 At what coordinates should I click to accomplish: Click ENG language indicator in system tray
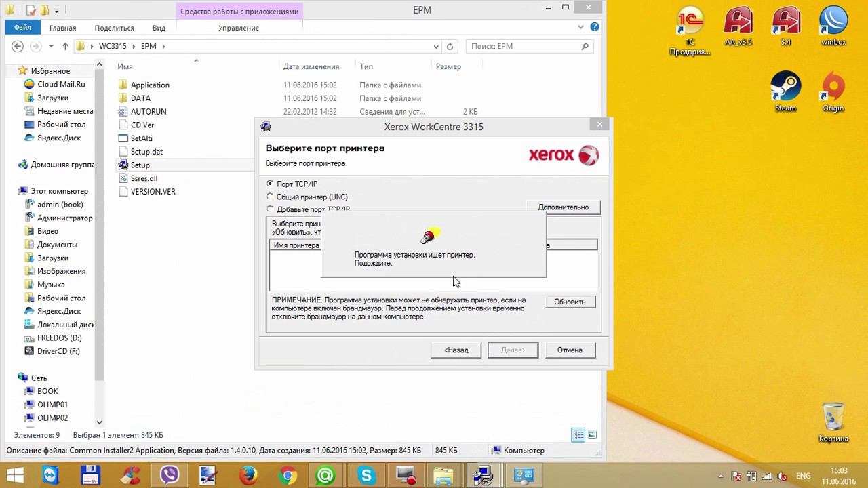[803, 476]
